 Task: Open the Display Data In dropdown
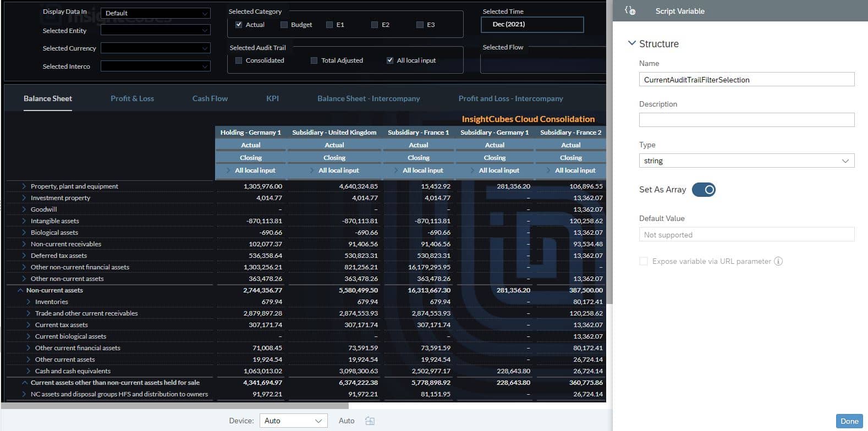(x=155, y=13)
